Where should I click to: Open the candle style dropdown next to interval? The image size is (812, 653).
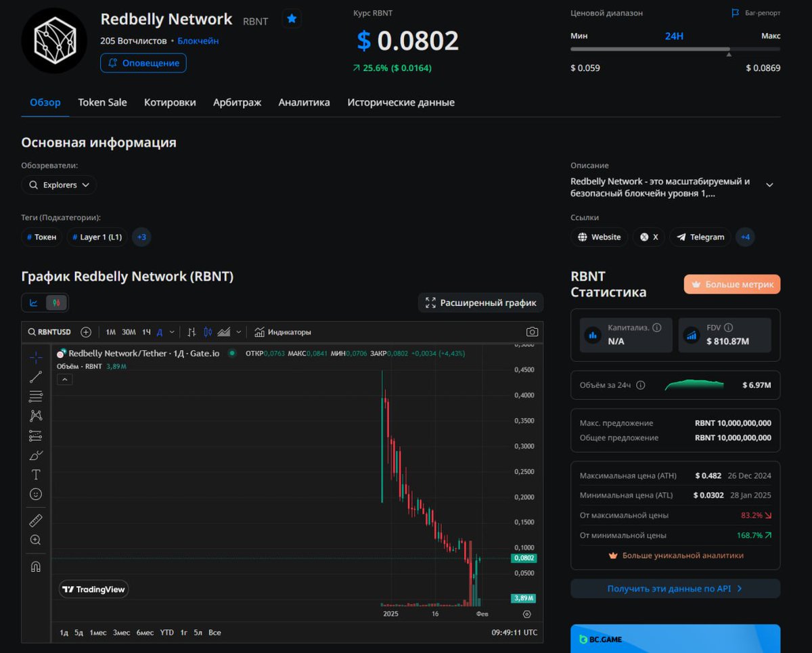(238, 332)
